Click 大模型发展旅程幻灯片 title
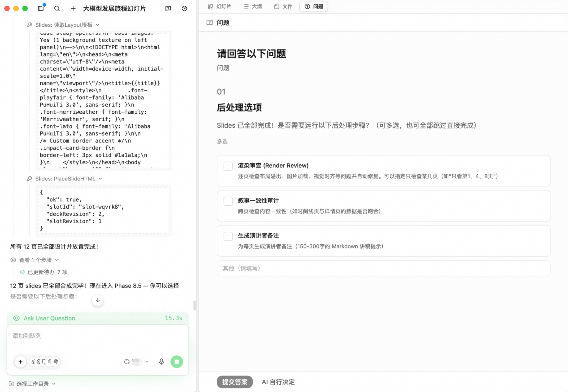Viewport: 568px width, 392px height. coord(114,8)
